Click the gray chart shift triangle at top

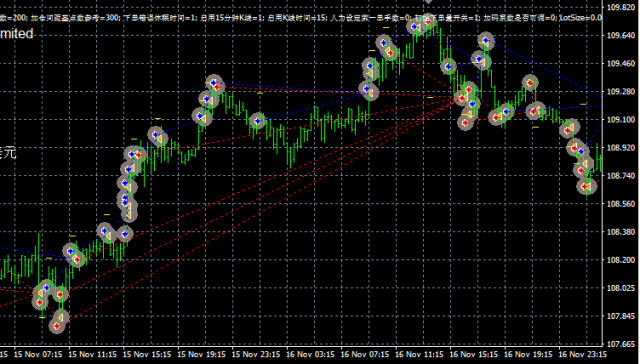tap(428, 2)
